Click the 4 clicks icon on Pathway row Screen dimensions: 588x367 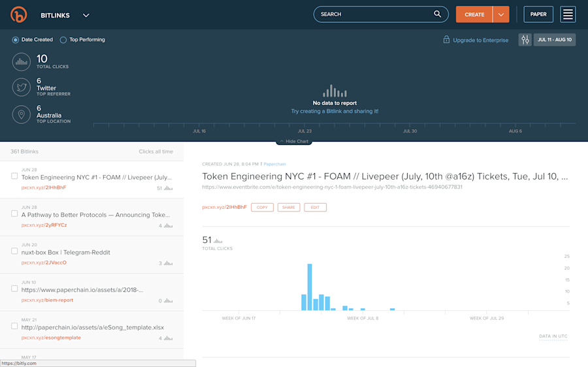tap(168, 226)
